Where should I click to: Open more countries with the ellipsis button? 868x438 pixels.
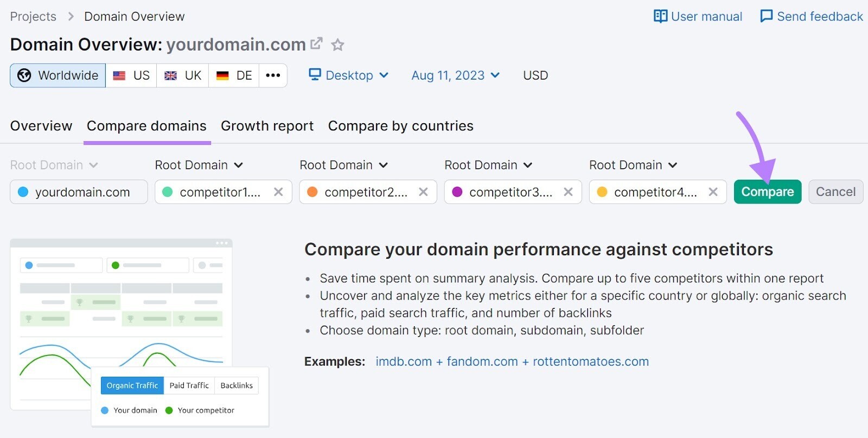273,75
